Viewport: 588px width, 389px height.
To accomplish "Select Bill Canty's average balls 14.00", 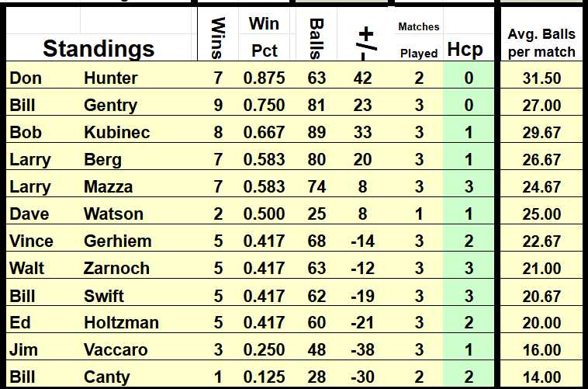I will (541, 377).
